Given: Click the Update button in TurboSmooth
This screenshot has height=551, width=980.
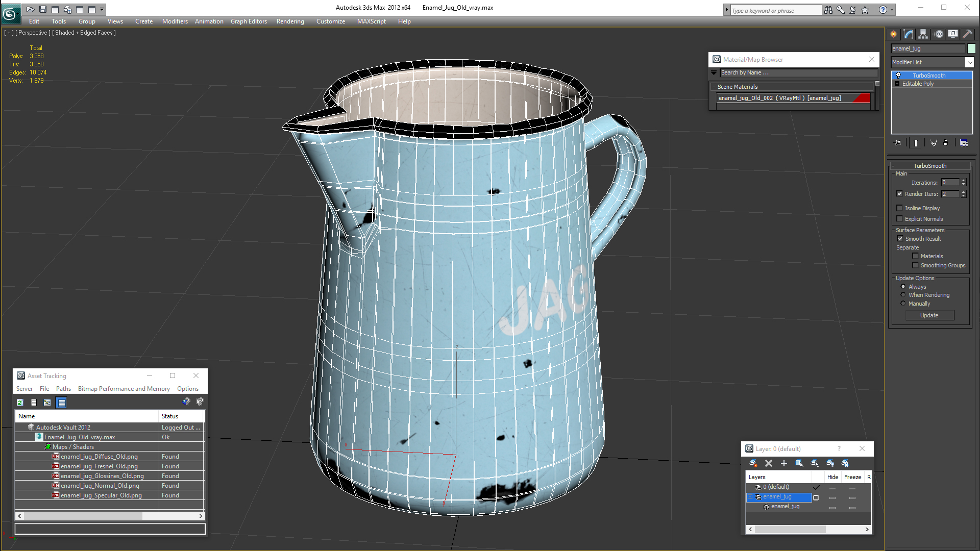Looking at the screenshot, I should click(929, 315).
